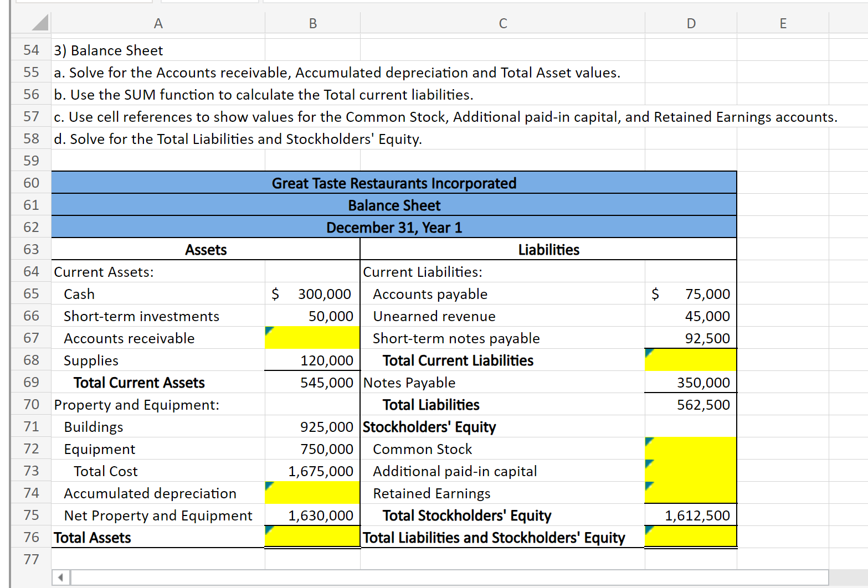Screen dimensions: 868x588
Task: Click the horizontal scroll left arrow
Action: (60, 577)
